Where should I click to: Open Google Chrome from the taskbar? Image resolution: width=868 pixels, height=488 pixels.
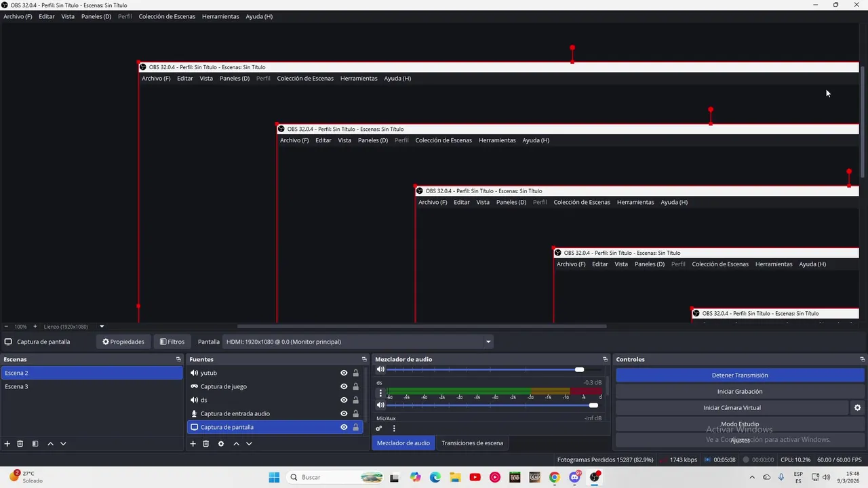(555, 477)
